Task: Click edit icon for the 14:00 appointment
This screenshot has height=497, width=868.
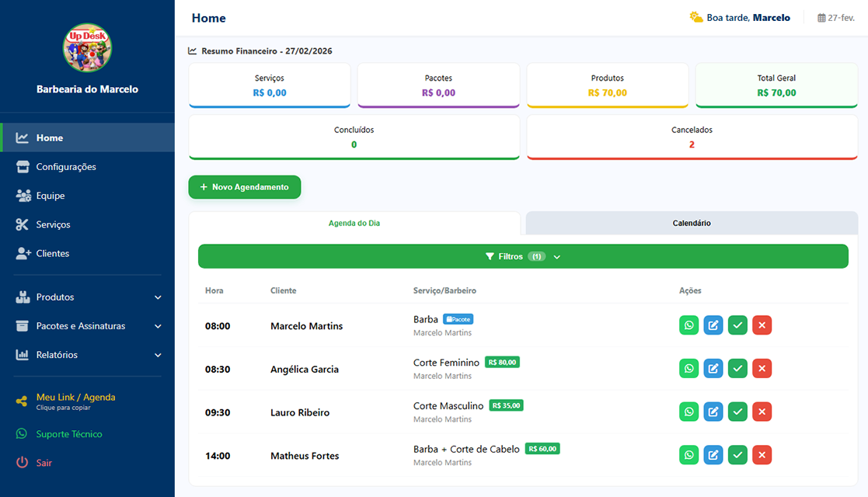Action: tap(713, 455)
